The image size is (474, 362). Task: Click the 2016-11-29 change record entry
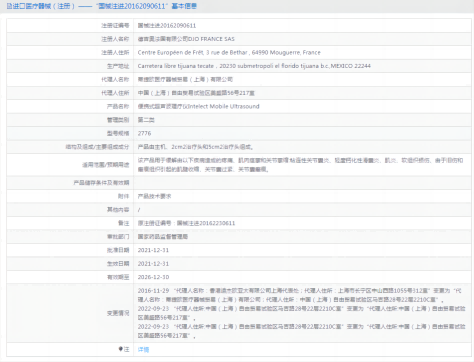[x=300, y=295]
